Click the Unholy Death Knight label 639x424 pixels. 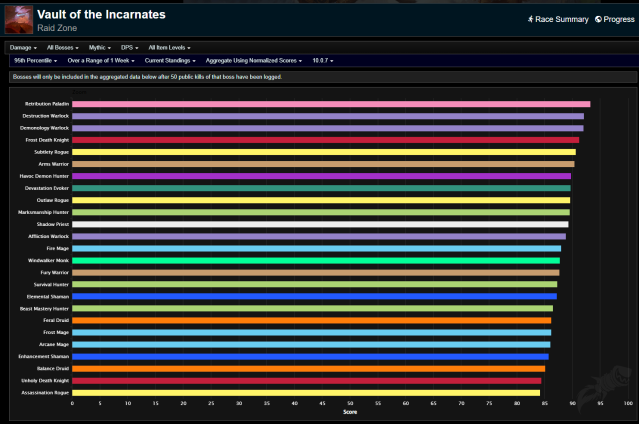[x=45, y=381]
